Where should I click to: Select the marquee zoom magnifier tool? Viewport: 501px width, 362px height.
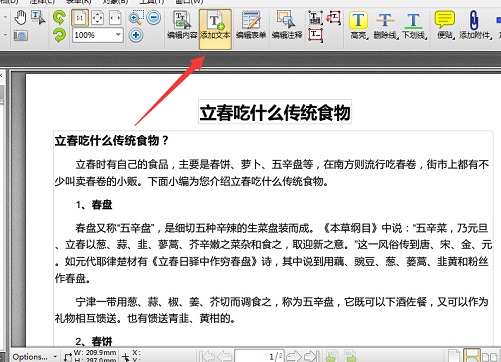click(136, 17)
